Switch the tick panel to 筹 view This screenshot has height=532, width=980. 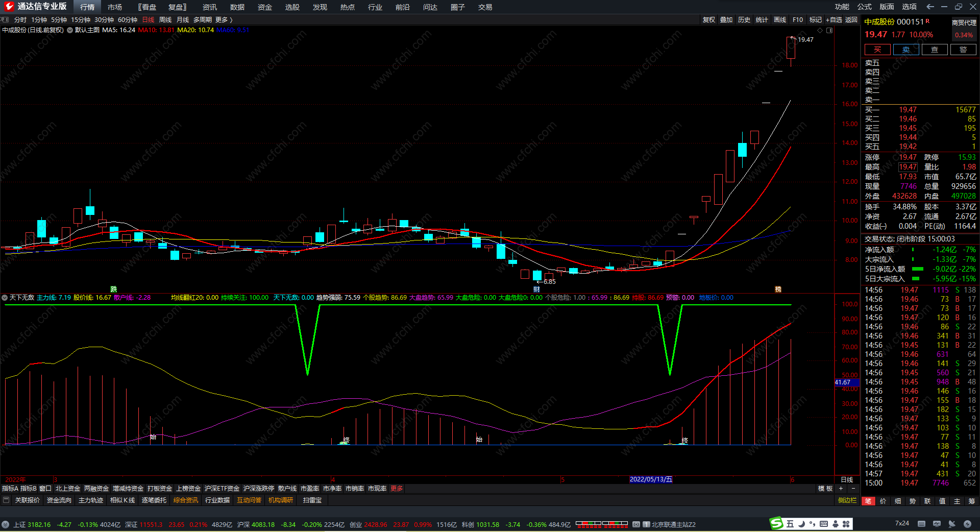click(972, 501)
